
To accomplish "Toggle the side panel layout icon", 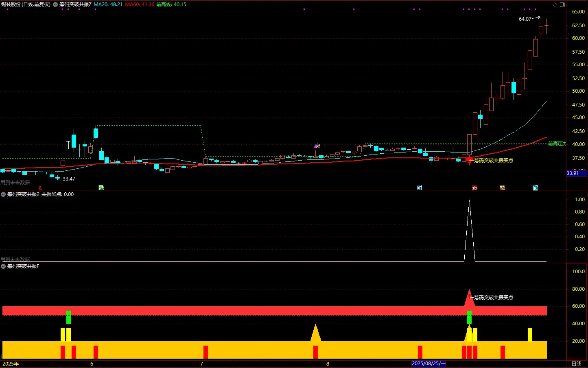I will pos(562,4).
